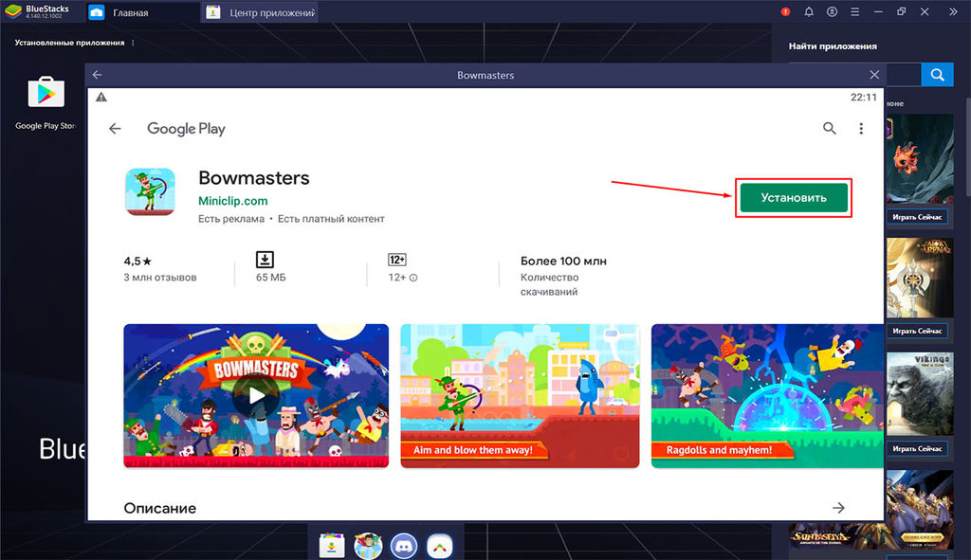The image size is (971, 560).
Task: Click the red alert notification icon
Action: click(x=785, y=11)
